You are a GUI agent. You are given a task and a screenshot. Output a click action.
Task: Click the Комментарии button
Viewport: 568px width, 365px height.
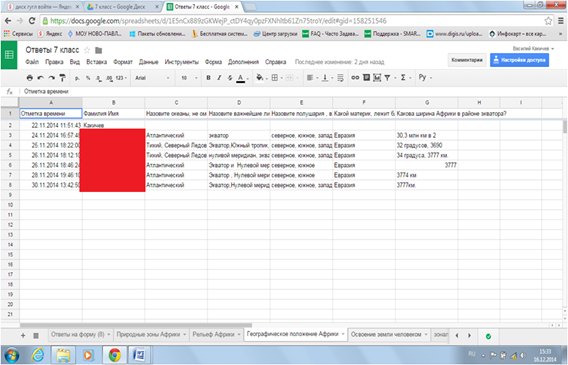coord(467,60)
